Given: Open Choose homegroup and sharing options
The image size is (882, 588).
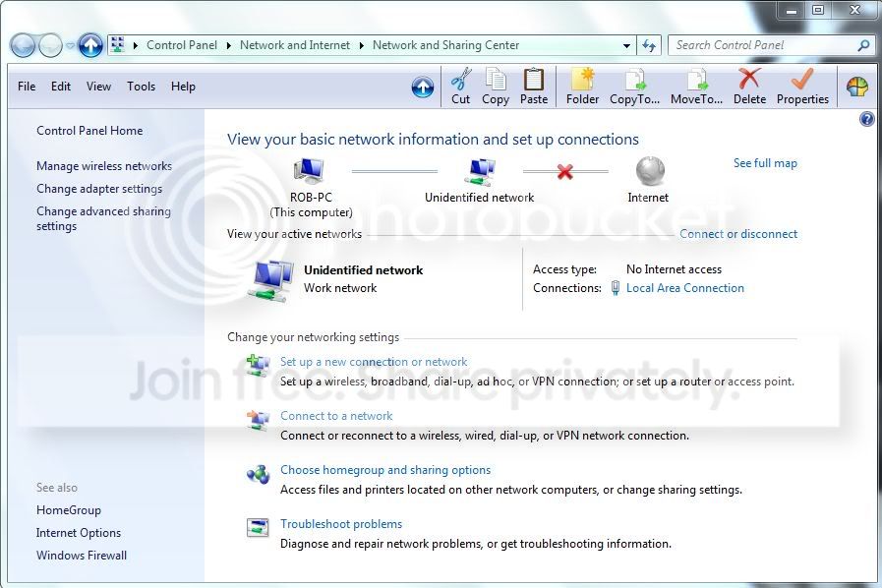Looking at the screenshot, I should [385, 470].
